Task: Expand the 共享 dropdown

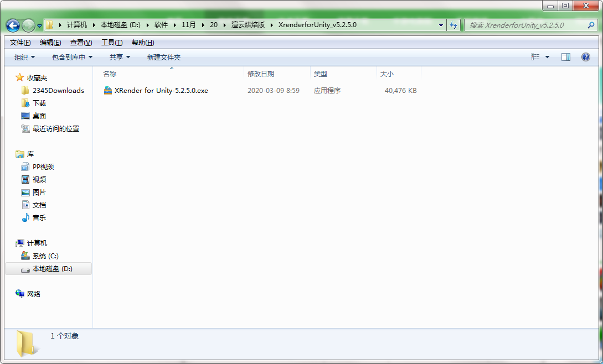Action: coord(120,58)
